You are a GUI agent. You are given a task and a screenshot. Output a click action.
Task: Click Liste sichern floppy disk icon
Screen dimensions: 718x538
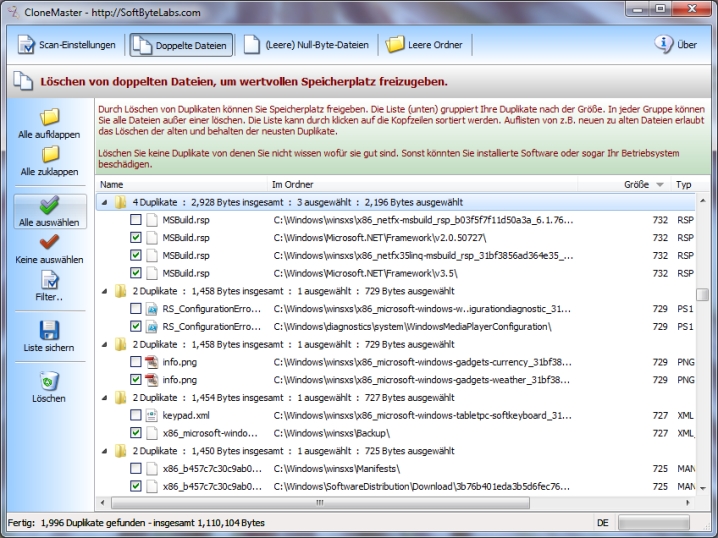pos(48,330)
